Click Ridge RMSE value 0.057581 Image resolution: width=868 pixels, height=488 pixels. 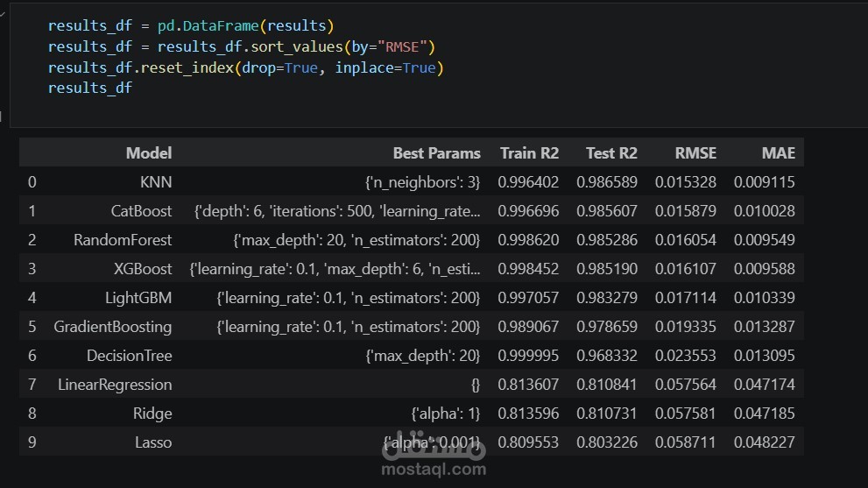coord(685,414)
